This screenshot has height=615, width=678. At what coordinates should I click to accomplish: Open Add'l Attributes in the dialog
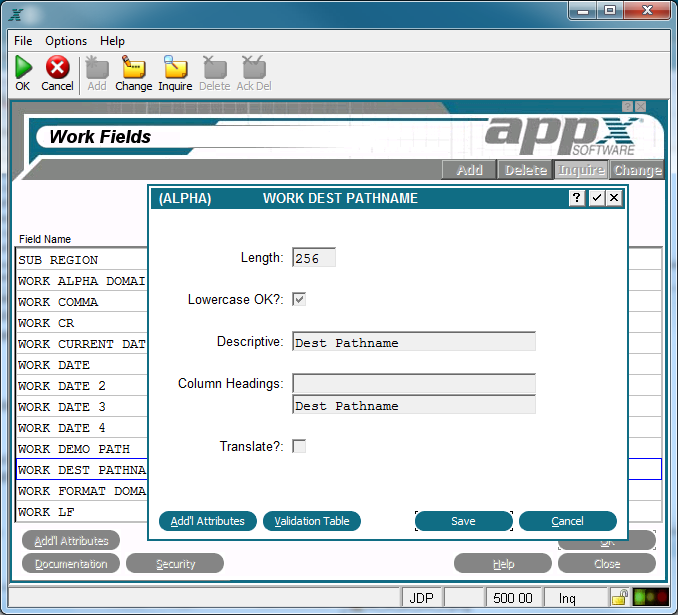(208, 521)
